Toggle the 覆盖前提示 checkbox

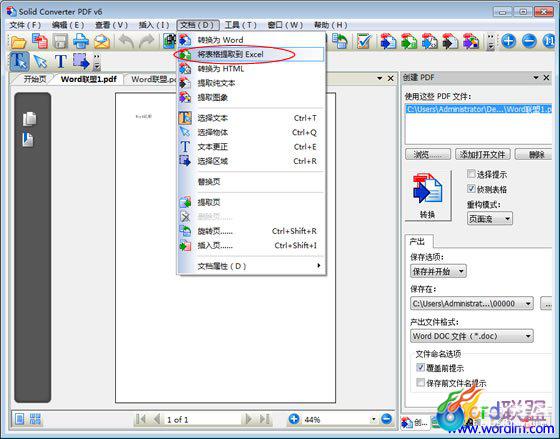[x=421, y=367]
